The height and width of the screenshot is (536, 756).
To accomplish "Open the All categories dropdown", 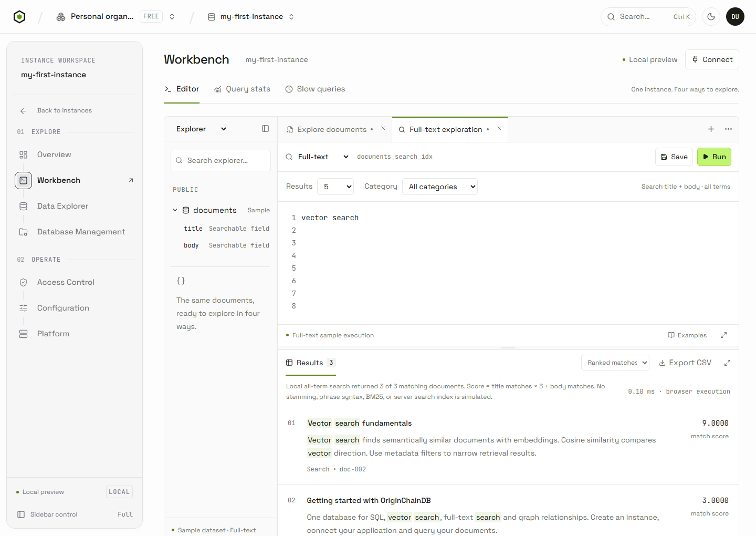I will [x=440, y=187].
